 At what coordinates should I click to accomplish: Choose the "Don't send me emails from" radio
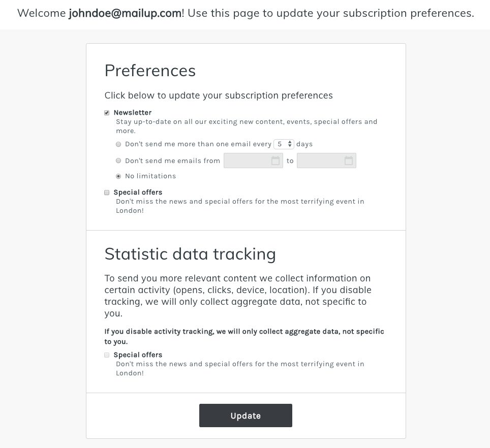pyautogui.click(x=118, y=161)
